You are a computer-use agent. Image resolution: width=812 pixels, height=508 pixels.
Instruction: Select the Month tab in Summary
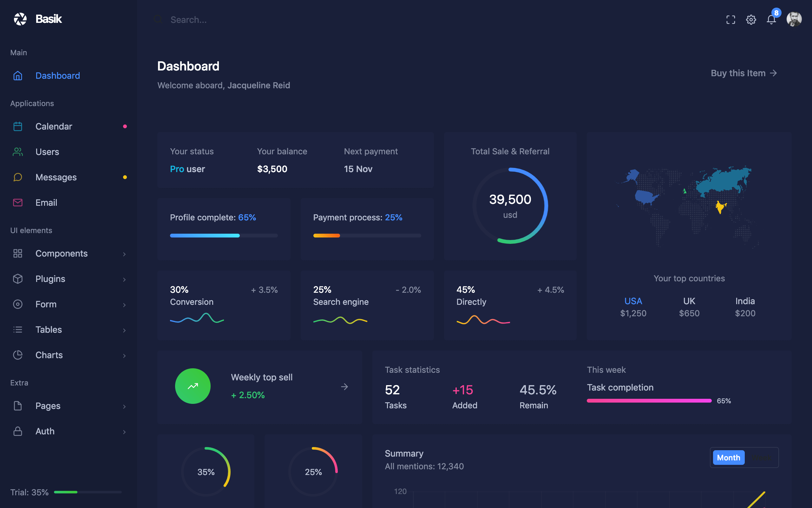[x=729, y=458]
